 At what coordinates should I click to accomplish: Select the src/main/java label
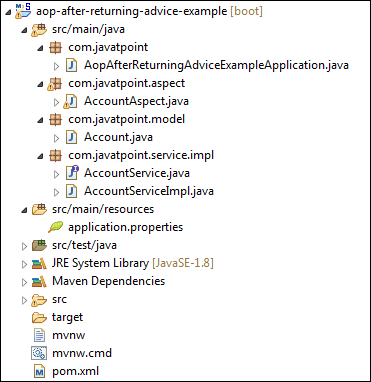point(88,29)
